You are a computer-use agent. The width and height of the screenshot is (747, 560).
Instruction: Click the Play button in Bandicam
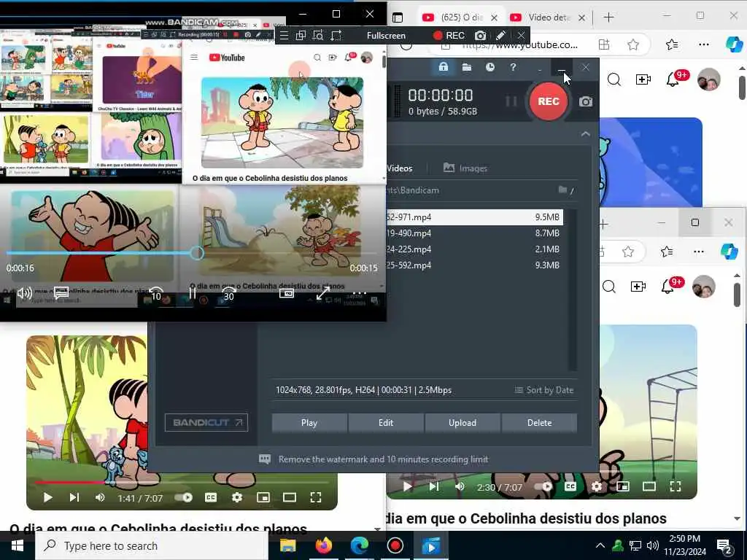pos(309,423)
